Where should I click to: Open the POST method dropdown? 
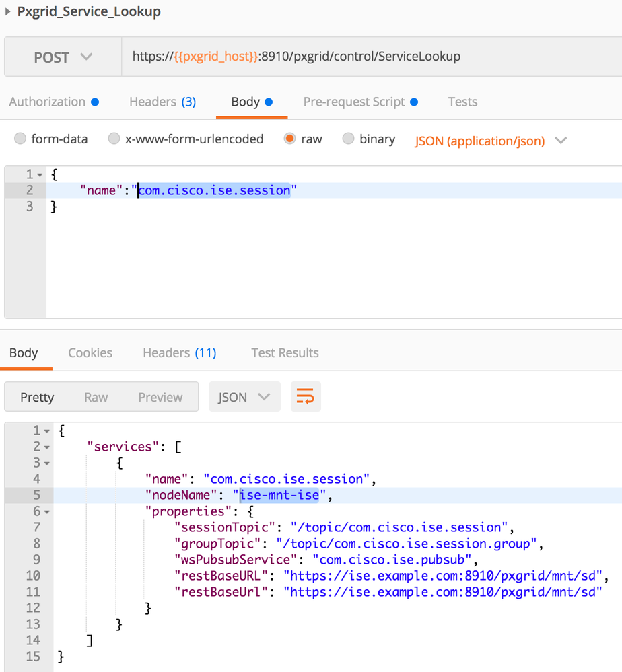tap(63, 57)
